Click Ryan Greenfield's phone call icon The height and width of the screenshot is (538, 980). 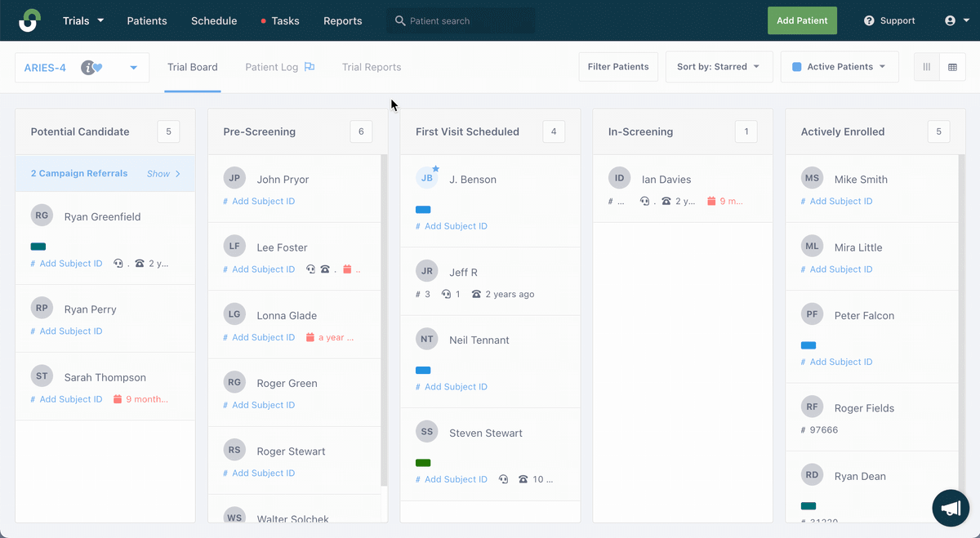[140, 264]
